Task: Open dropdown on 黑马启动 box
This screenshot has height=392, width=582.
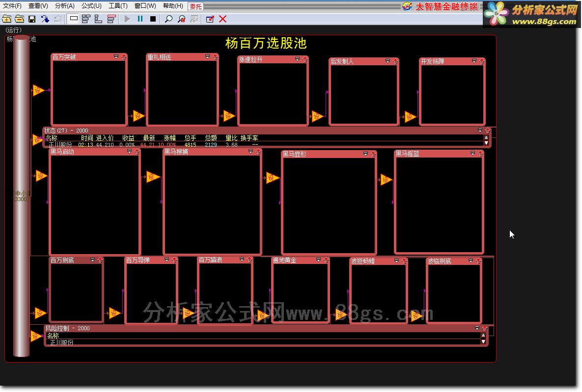Action: (x=130, y=151)
